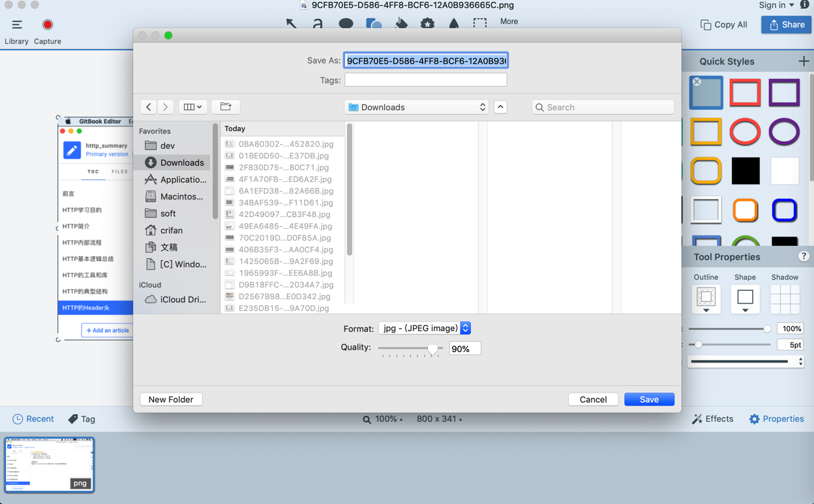The image size is (814, 504).
Task: Select Applications in Favorites sidebar
Action: pos(174,179)
